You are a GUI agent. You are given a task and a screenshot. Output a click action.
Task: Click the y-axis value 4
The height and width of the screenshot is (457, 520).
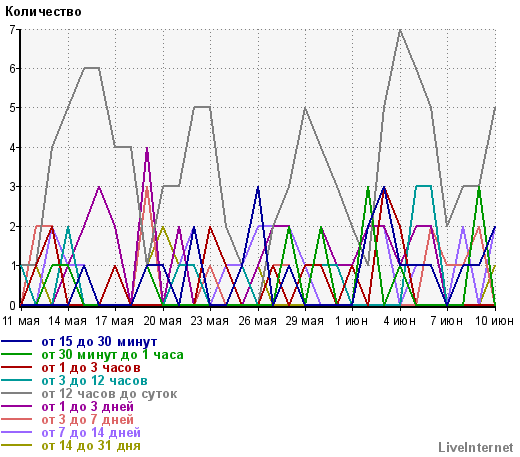click(x=12, y=147)
